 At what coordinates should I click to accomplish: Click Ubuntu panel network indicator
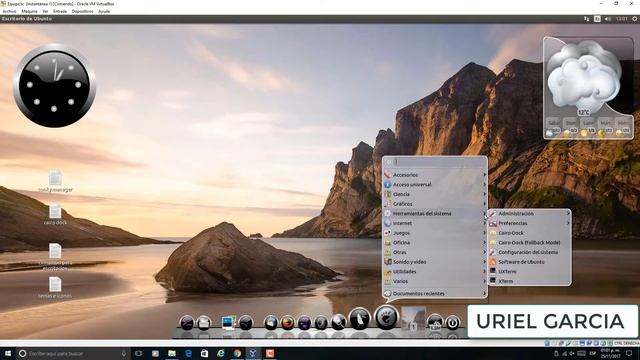[587, 19]
